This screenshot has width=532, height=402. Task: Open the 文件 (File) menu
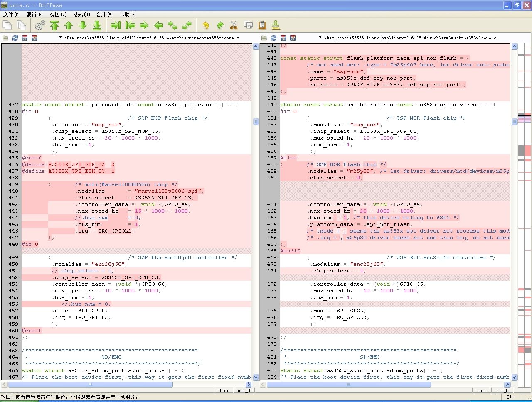[11, 15]
